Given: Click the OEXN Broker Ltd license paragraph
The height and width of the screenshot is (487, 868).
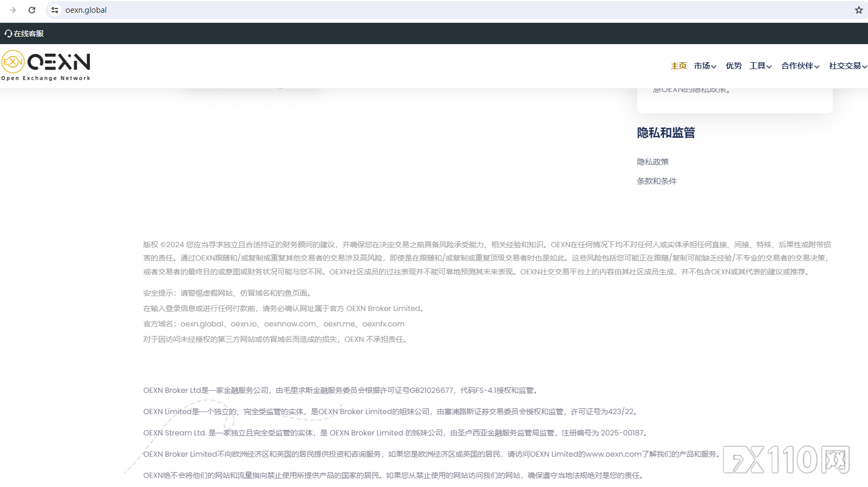Looking at the screenshot, I should [341, 390].
